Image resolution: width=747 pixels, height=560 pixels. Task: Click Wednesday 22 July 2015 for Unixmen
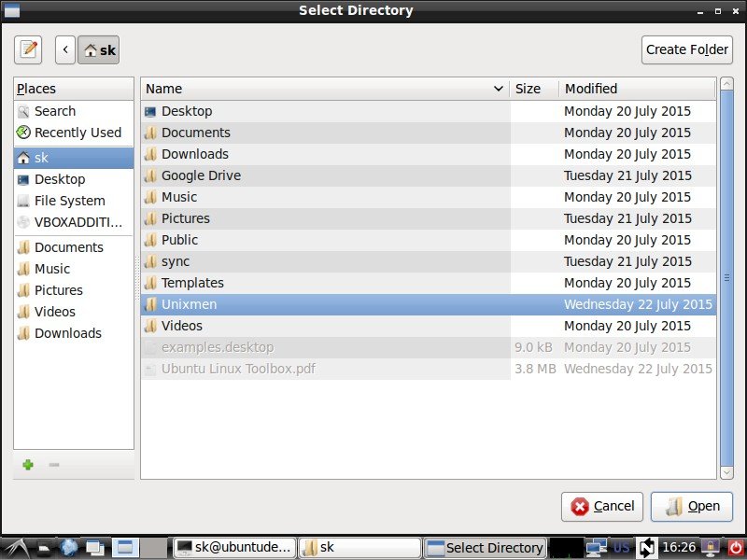coord(638,304)
